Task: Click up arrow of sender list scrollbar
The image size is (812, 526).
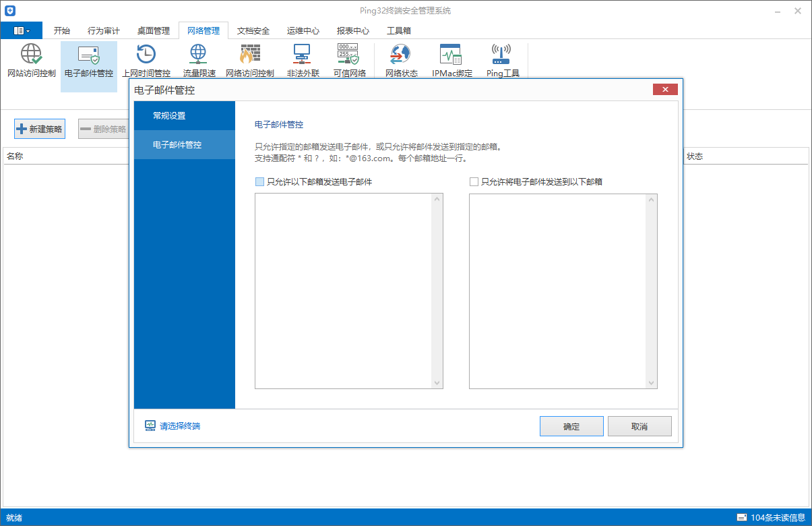Action: coord(437,200)
